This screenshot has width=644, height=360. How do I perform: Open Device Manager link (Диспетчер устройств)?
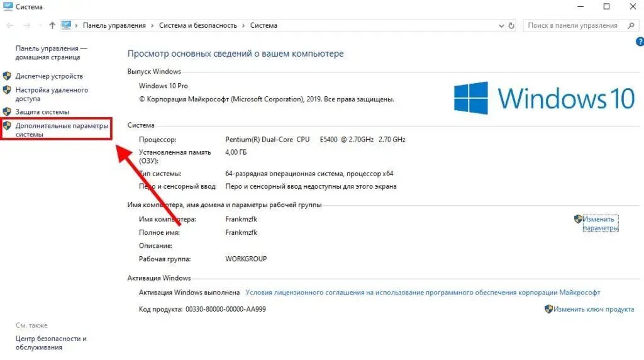coord(49,76)
